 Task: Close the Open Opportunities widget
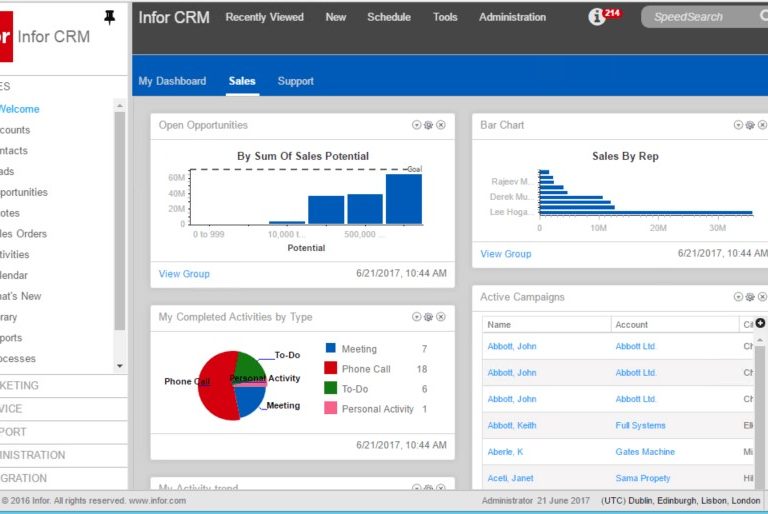click(441, 125)
